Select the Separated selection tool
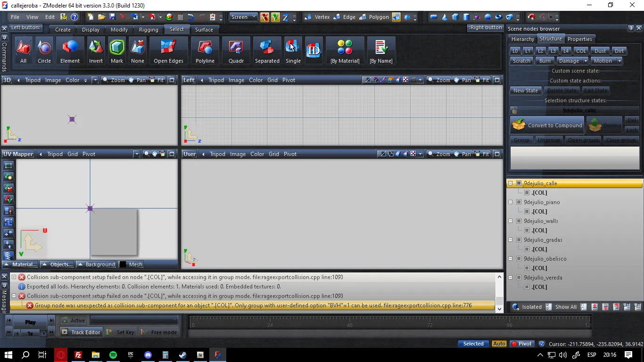The width and height of the screenshot is (644, 362). [x=267, y=50]
